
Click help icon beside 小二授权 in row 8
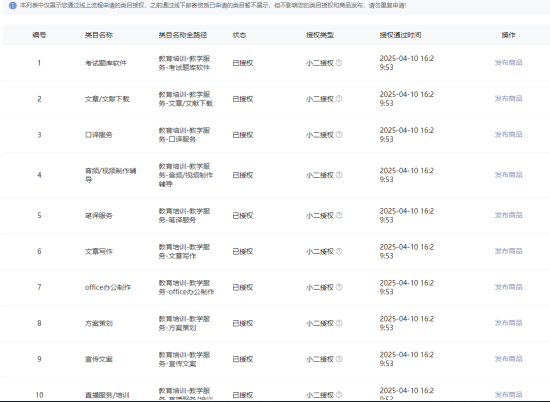pyautogui.click(x=339, y=323)
